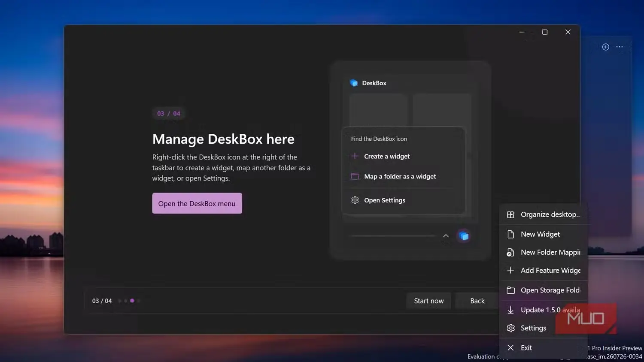Choose Add Feature Widget menu entry
Viewport: 644px width, 362px height.
(x=544, y=270)
